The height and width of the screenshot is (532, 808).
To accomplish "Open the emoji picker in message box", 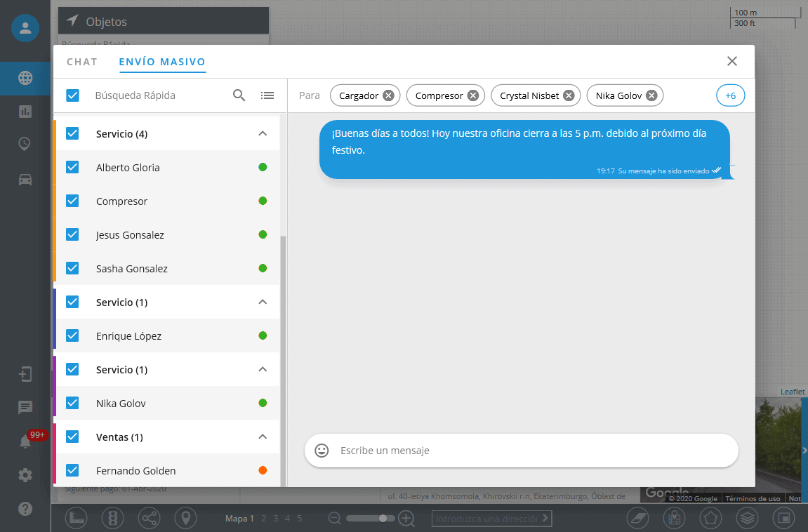I will pyautogui.click(x=322, y=451).
